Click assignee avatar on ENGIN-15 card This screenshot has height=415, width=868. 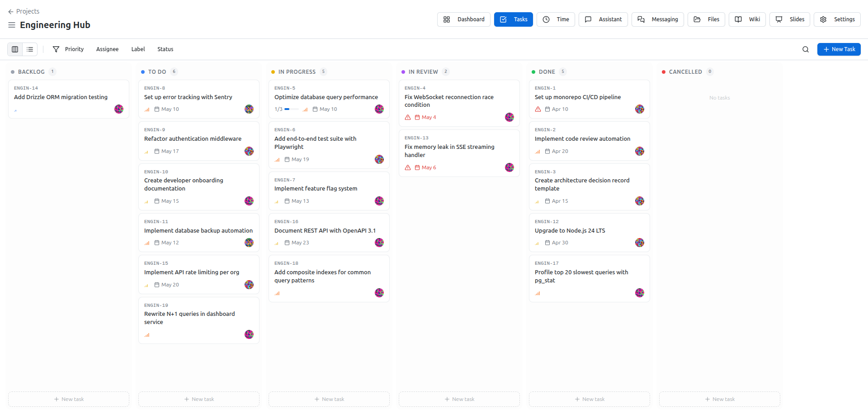[249, 285]
